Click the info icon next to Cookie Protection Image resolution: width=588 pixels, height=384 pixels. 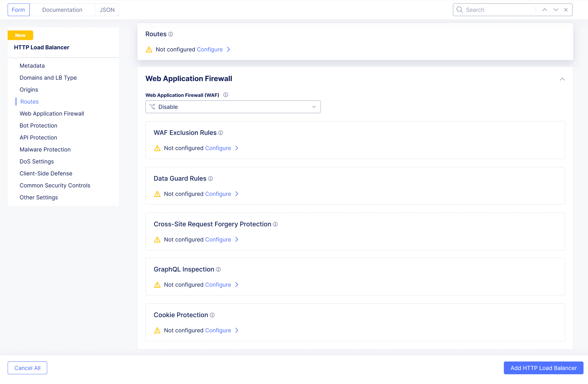point(212,315)
